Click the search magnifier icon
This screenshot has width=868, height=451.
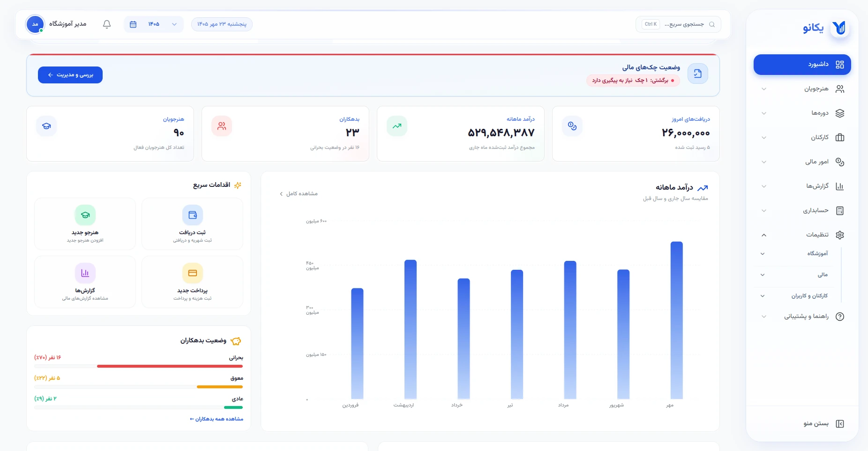(x=712, y=24)
